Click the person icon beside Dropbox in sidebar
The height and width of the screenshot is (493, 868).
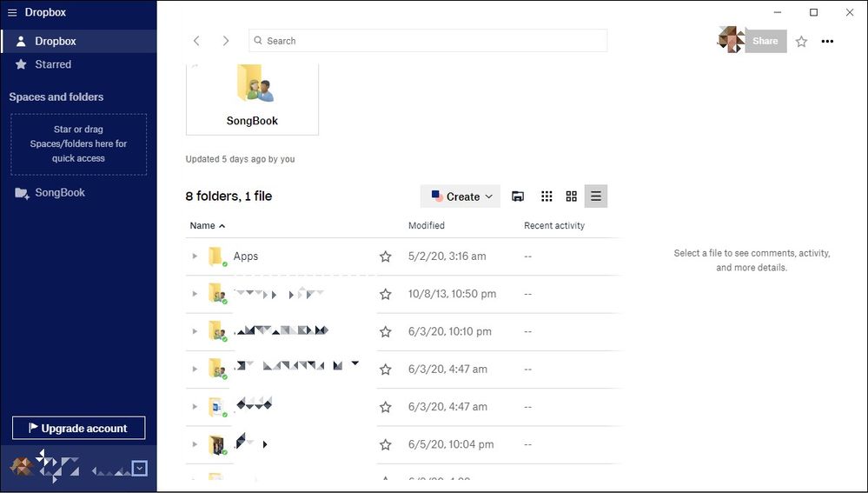pyautogui.click(x=21, y=41)
